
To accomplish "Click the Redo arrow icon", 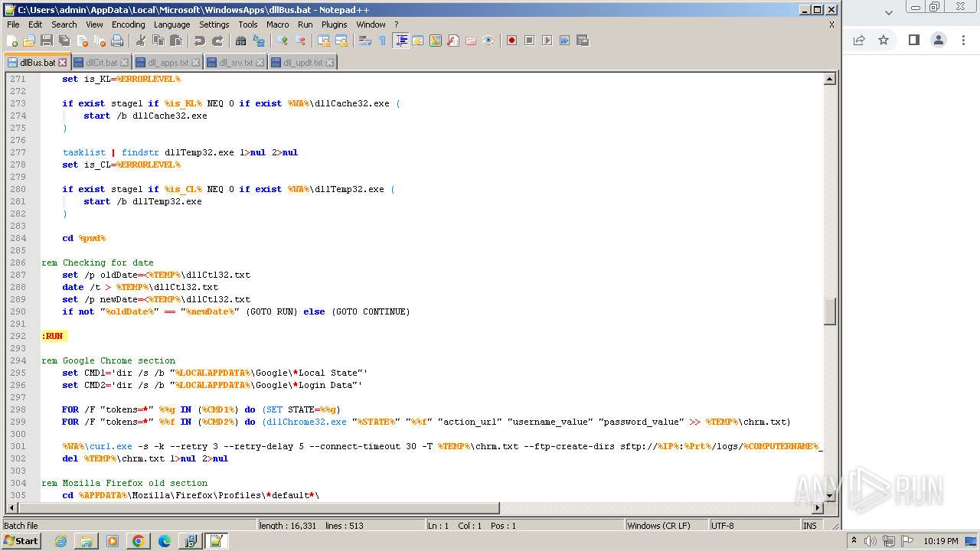I will tap(217, 41).
